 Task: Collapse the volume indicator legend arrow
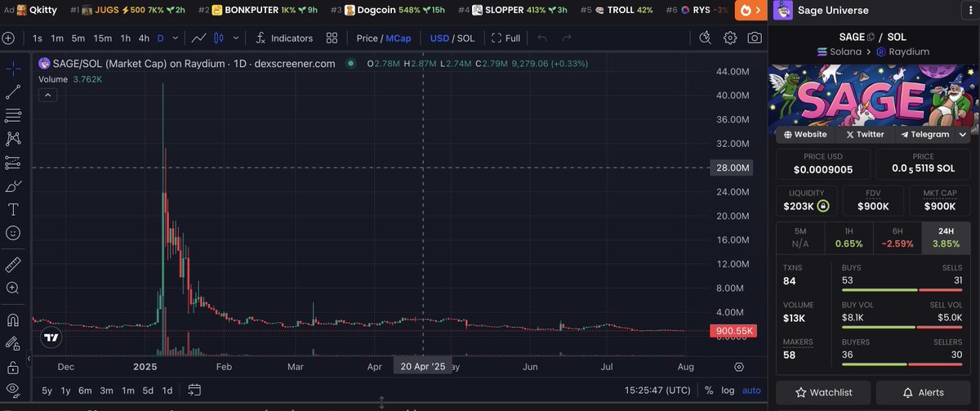point(47,95)
